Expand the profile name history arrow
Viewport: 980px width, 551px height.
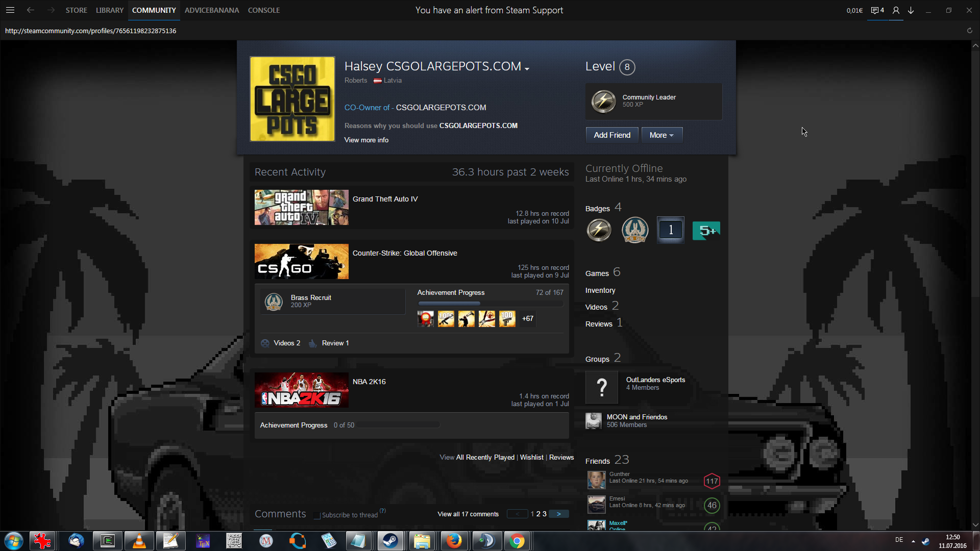(527, 69)
